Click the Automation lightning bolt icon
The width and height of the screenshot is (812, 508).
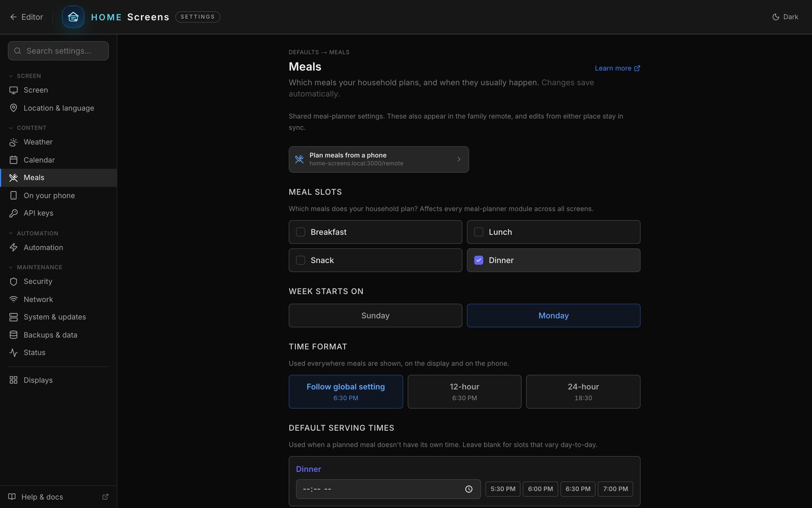pos(14,247)
